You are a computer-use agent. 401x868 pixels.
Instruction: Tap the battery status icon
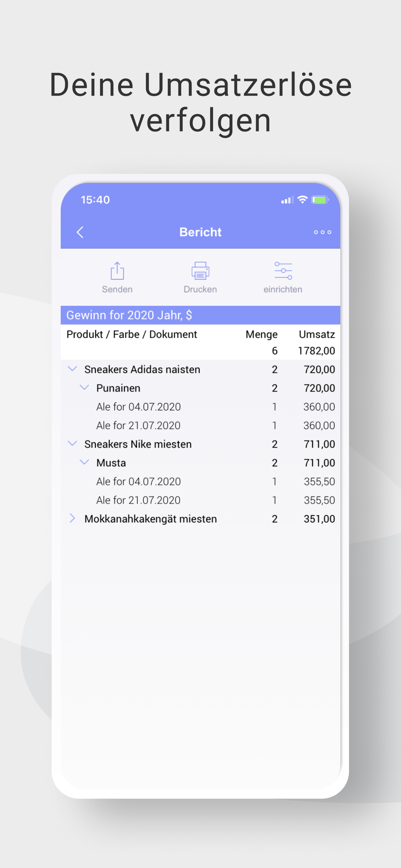320,200
